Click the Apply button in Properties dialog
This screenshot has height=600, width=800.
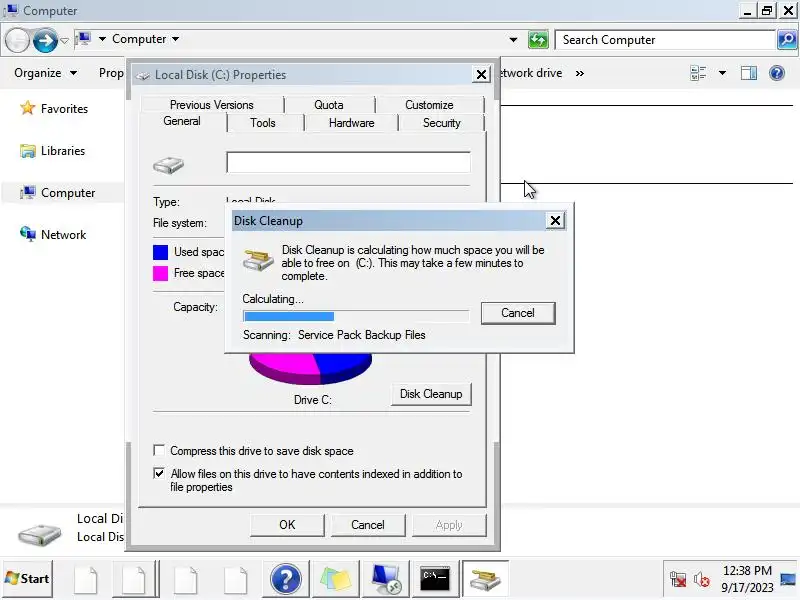pos(449,524)
